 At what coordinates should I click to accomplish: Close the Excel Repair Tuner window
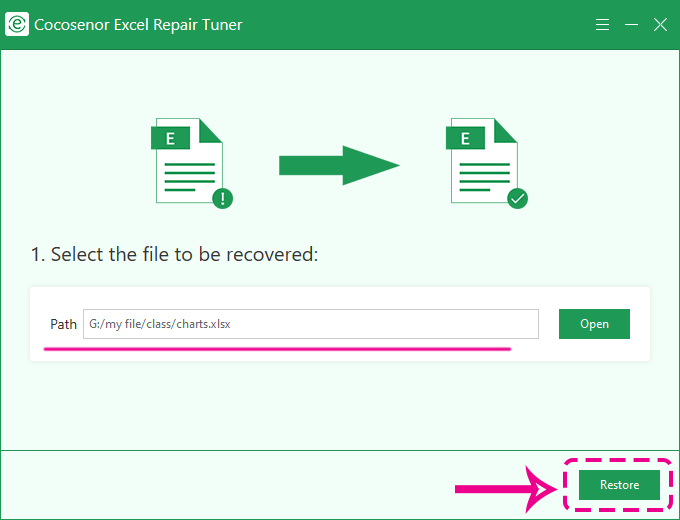(x=660, y=25)
